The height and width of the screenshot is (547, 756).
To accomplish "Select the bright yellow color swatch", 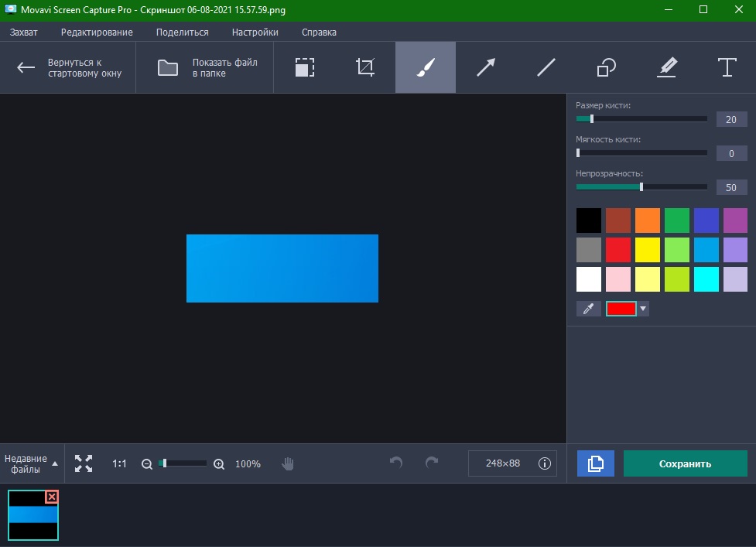I will coord(648,250).
